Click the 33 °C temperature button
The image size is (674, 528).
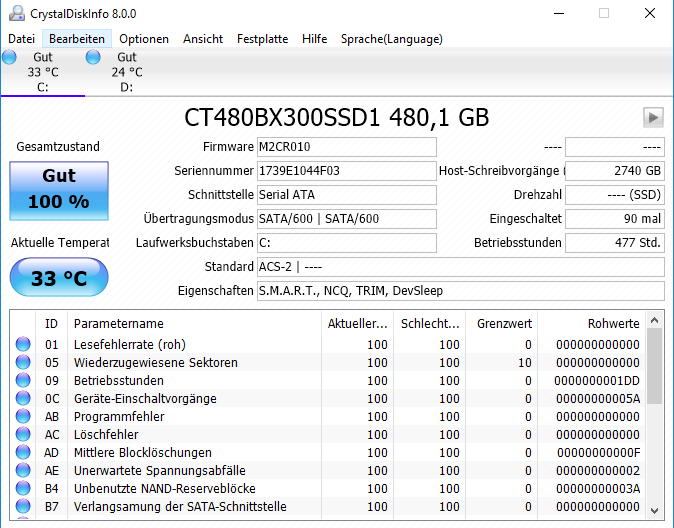click(59, 277)
